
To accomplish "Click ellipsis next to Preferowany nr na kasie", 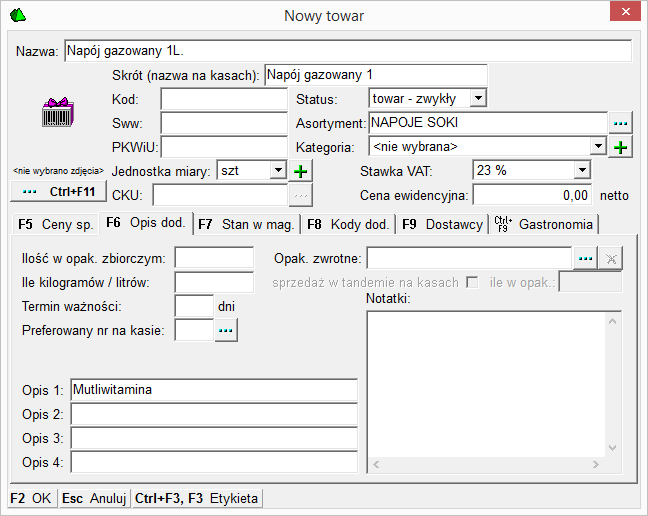I will click(x=227, y=329).
